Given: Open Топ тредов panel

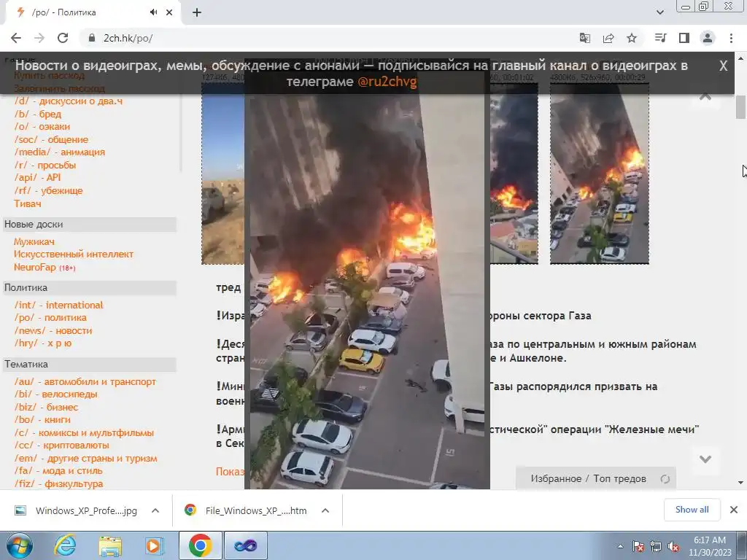Looking at the screenshot, I should (x=620, y=478).
